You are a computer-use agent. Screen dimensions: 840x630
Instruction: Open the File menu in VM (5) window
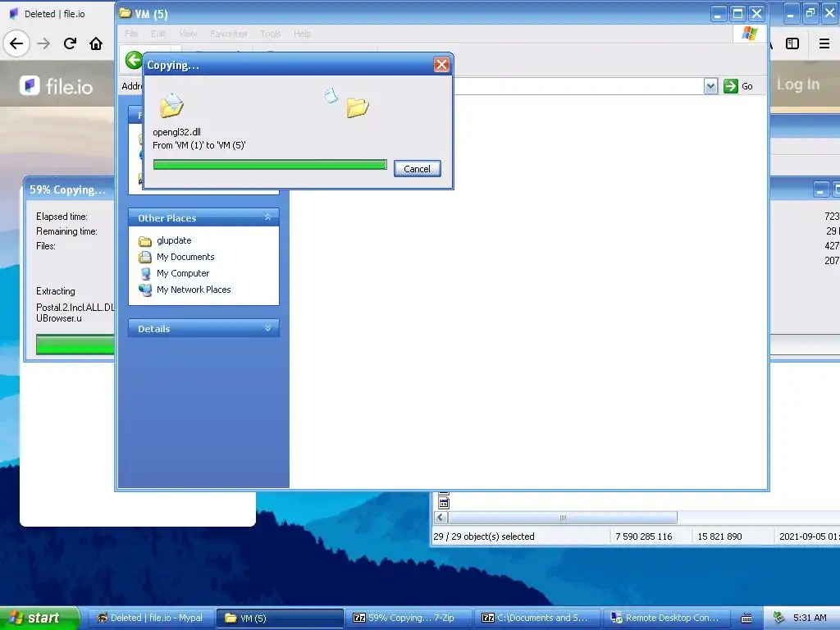pos(131,33)
